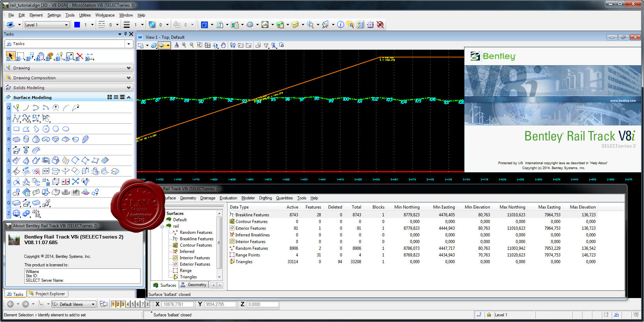Toggle view 8 button in view group
Image resolution: width=644 pixels, height=322 pixels.
[x=148, y=304]
